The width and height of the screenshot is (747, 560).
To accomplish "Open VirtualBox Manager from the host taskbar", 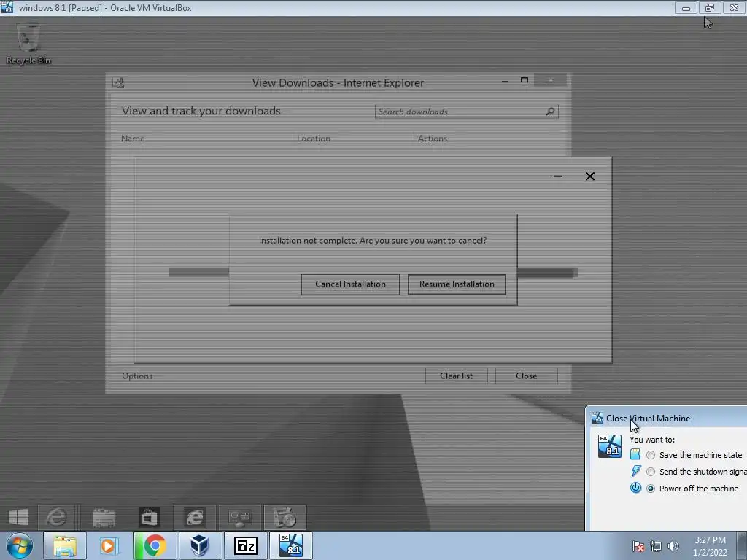I will click(x=200, y=545).
